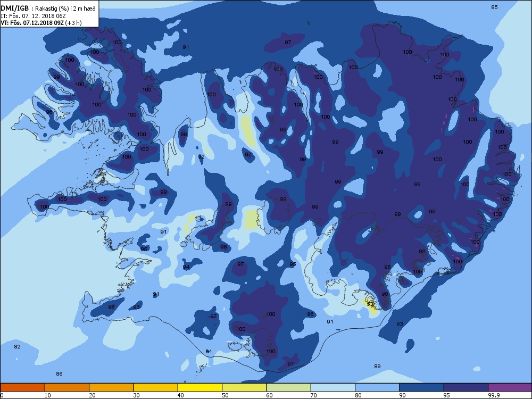Click the legend tick label '0'

pyautogui.click(x=2, y=395)
